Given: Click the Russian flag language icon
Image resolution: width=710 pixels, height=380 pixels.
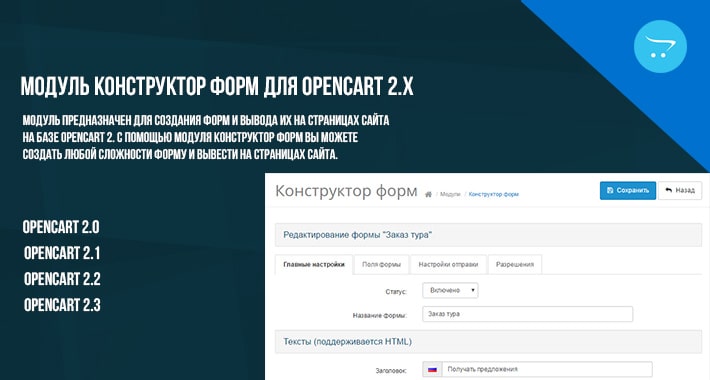Looking at the screenshot, I should click(432, 369).
